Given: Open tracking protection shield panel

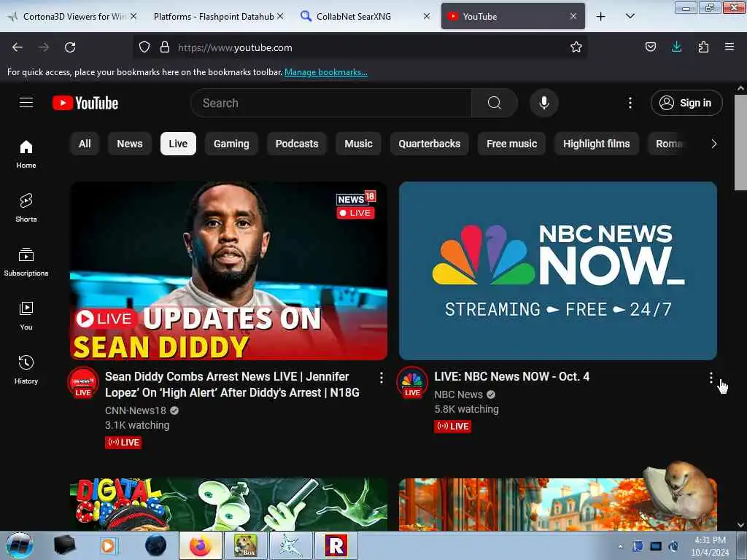Looking at the screenshot, I should [x=144, y=47].
